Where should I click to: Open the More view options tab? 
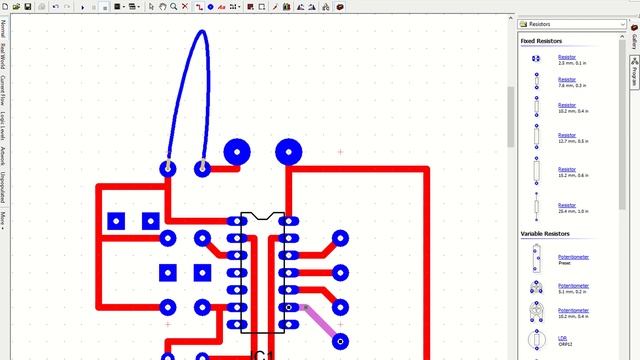3,220
